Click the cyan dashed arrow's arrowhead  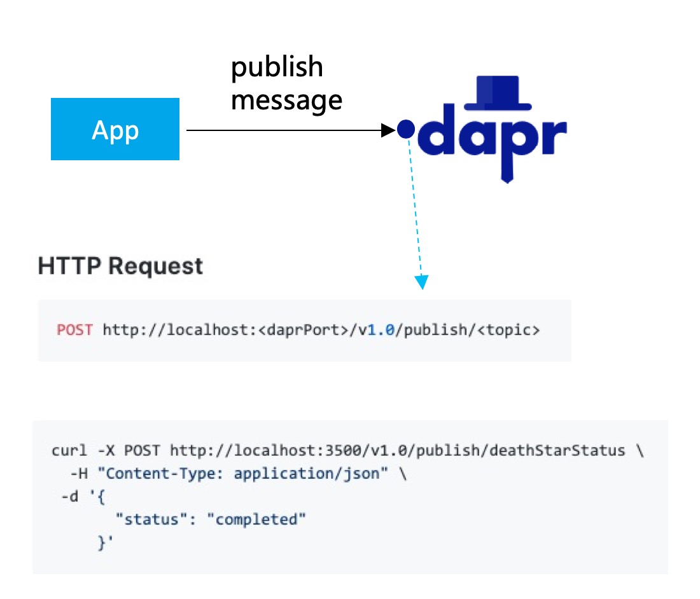pyautogui.click(x=422, y=282)
